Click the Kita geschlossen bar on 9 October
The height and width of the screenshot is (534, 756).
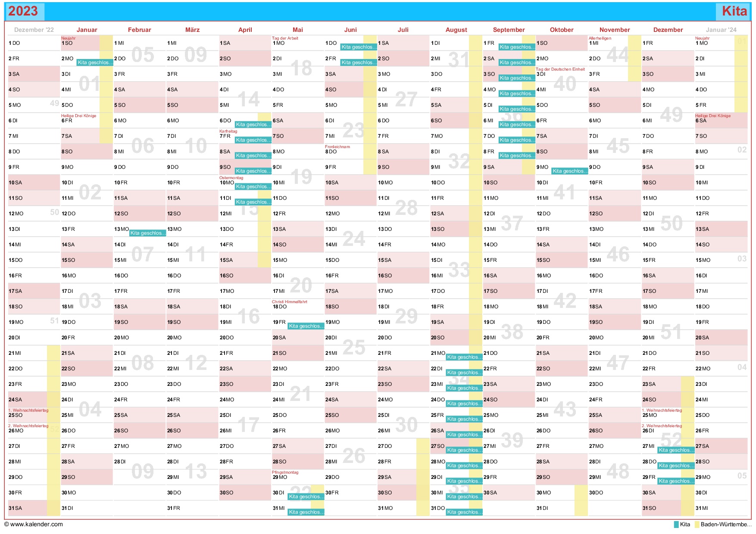(570, 171)
